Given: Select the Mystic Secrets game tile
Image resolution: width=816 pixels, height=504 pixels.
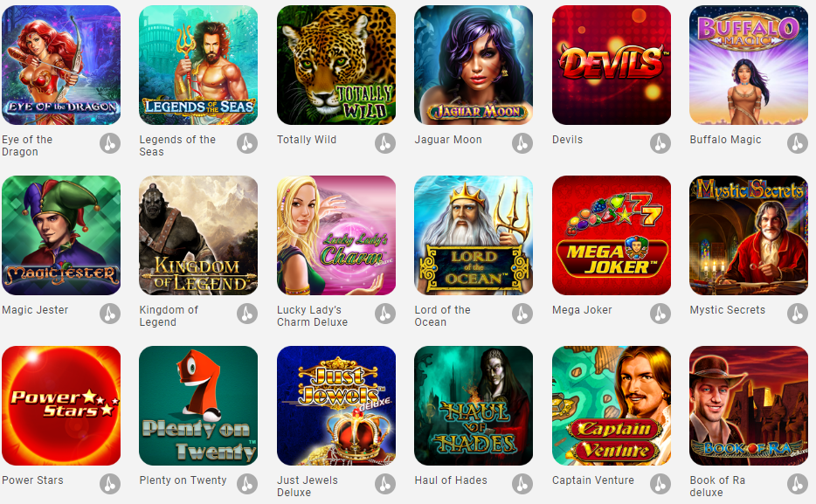Looking at the screenshot, I should (749, 235).
